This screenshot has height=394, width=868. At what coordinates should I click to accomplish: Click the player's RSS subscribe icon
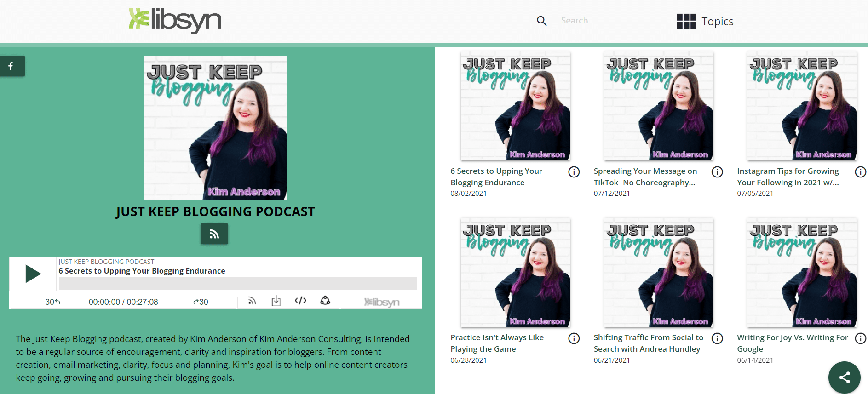click(x=252, y=301)
